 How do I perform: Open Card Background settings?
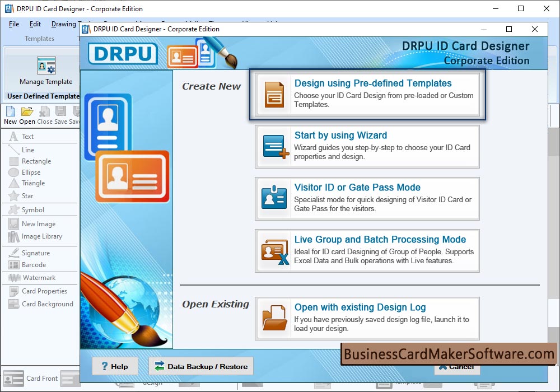pos(41,304)
